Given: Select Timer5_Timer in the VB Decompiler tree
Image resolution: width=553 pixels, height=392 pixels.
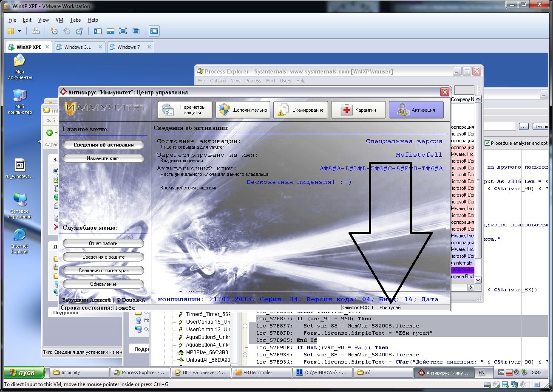Looking at the screenshot, I should pos(207,314).
